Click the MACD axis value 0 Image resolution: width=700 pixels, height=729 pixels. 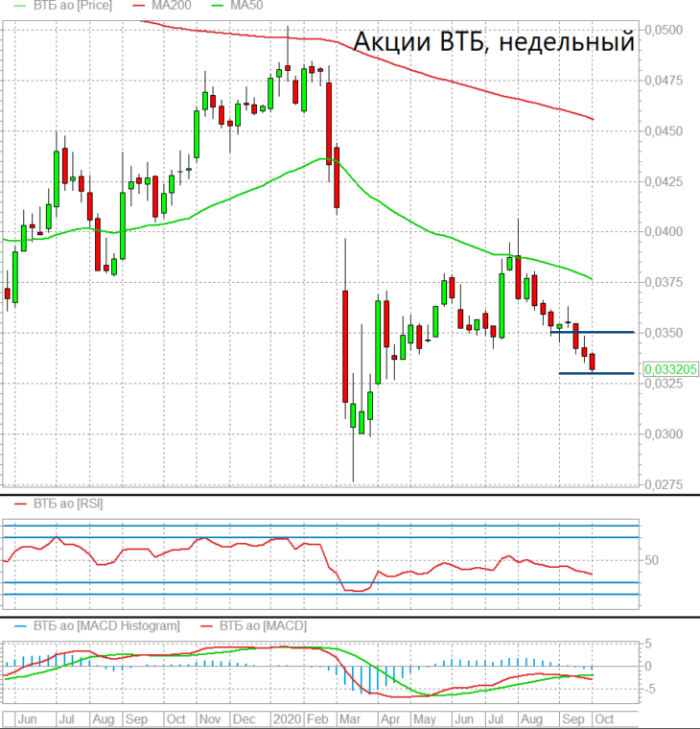tap(648, 667)
